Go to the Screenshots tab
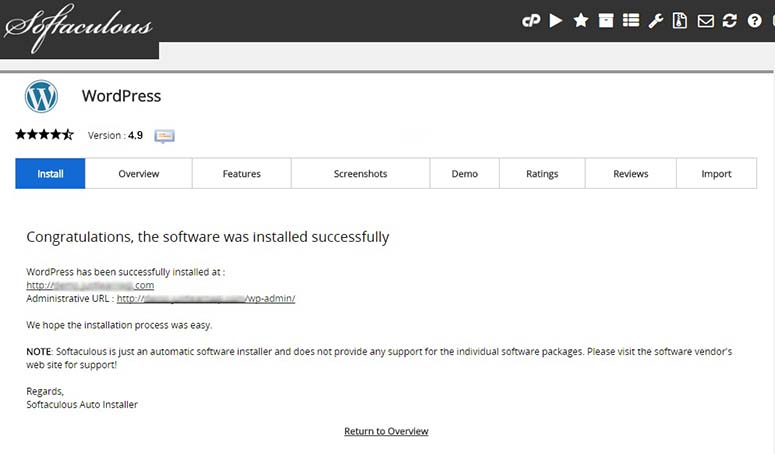Viewport: 775px width, 454px height. (360, 173)
